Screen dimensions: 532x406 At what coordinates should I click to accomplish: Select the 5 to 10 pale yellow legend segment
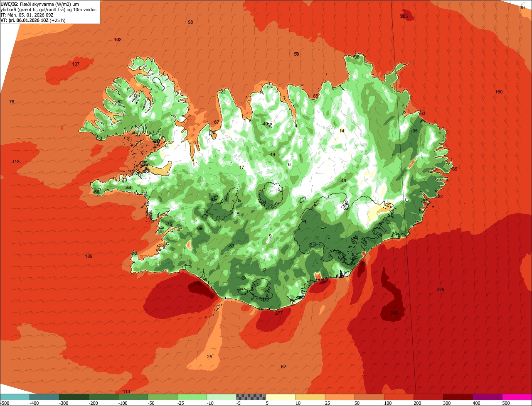(281, 396)
